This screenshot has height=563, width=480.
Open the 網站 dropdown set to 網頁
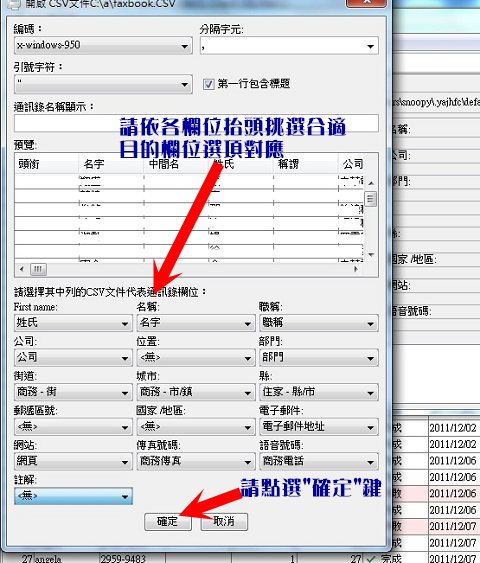click(x=73, y=461)
